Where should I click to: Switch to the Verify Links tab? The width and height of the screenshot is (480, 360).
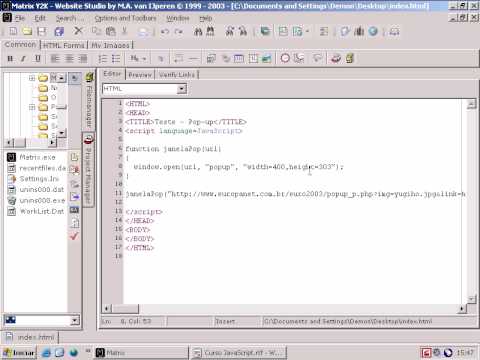pyautogui.click(x=177, y=75)
